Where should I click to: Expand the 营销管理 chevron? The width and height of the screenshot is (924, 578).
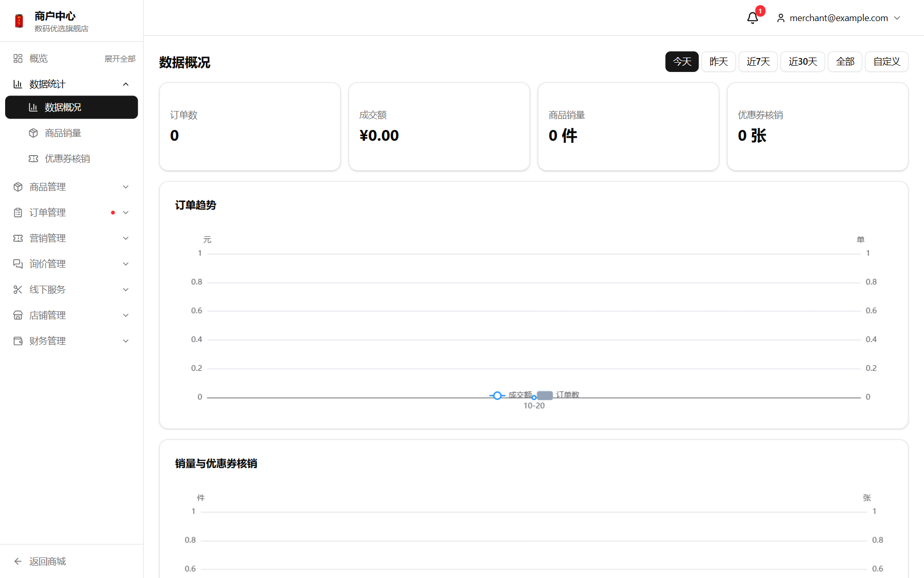click(x=126, y=238)
